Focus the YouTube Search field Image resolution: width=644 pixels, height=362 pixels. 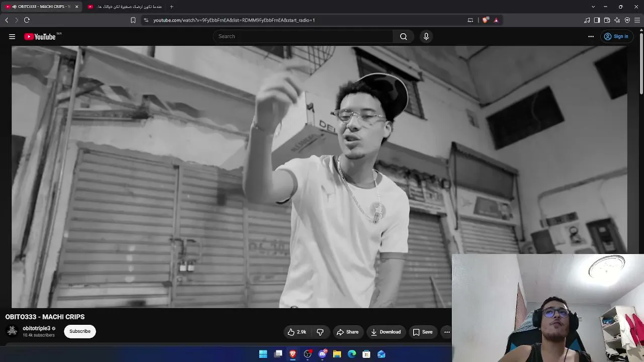[x=303, y=36]
